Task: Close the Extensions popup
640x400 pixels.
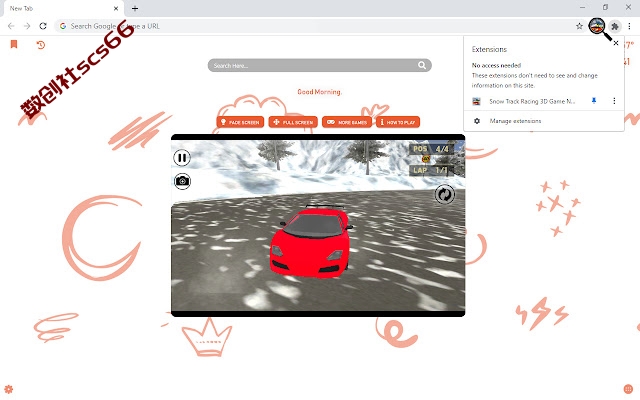Action: pyautogui.click(x=616, y=43)
